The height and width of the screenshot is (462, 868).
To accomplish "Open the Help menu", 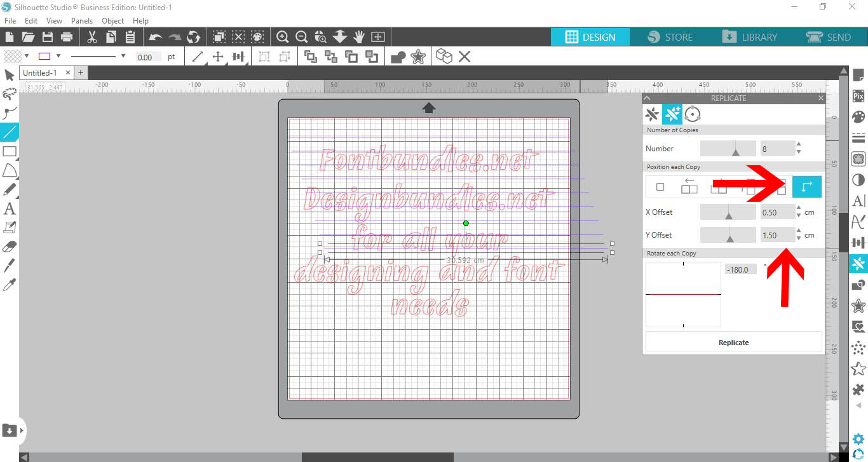I will 140,21.
